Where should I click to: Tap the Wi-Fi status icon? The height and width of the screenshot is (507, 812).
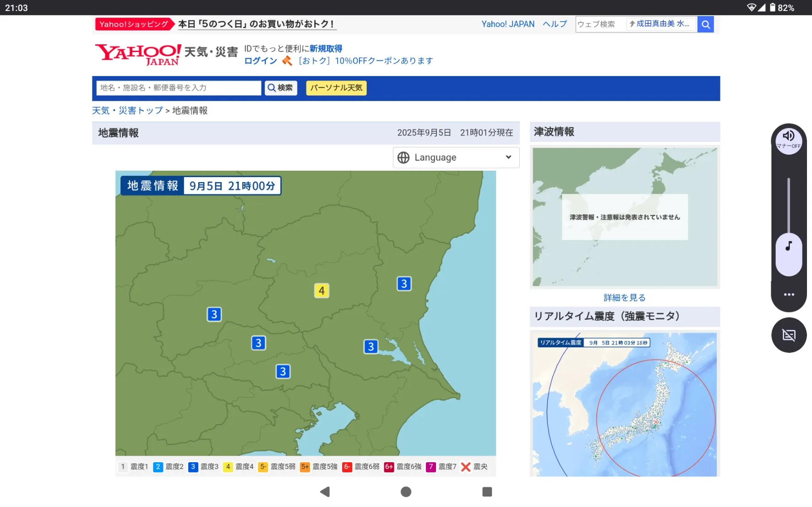751,7
